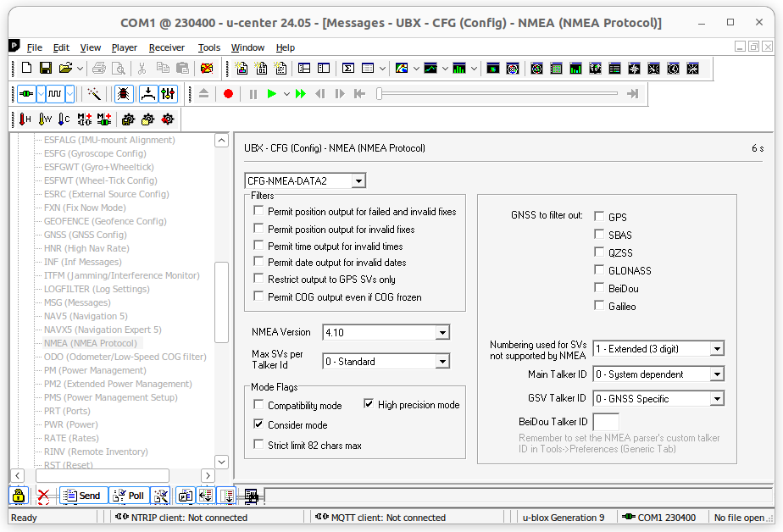Select GNSS (GNSS Config) tree item
The width and height of the screenshot is (783, 532).
point(86,235)
